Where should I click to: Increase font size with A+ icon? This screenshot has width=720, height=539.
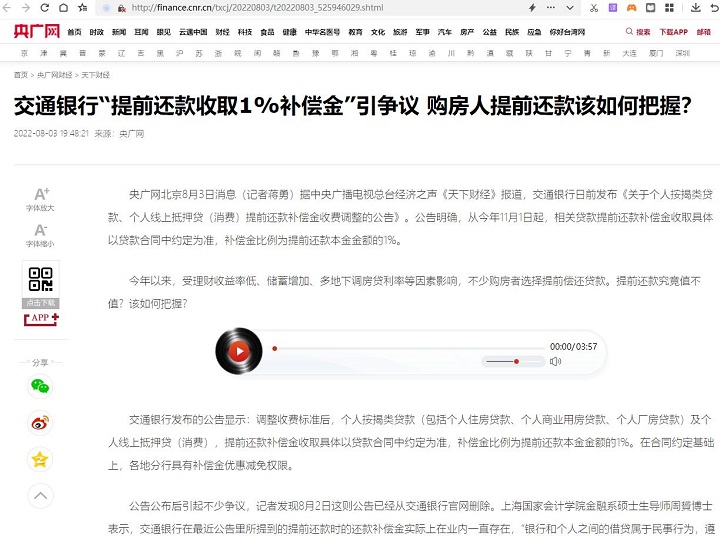pyautogui.click(x=41, y=194)
